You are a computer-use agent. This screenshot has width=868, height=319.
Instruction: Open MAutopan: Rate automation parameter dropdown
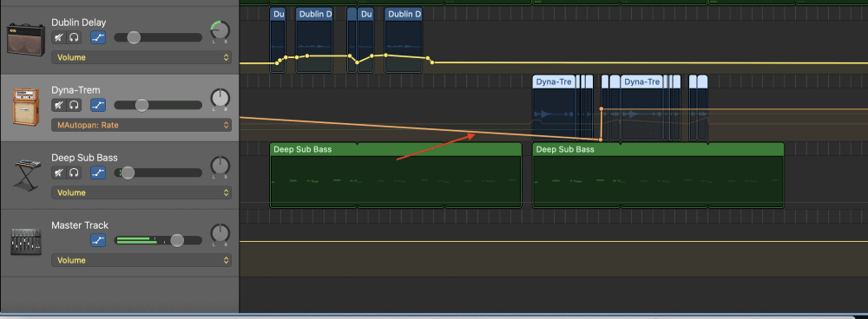coord(141,125)
